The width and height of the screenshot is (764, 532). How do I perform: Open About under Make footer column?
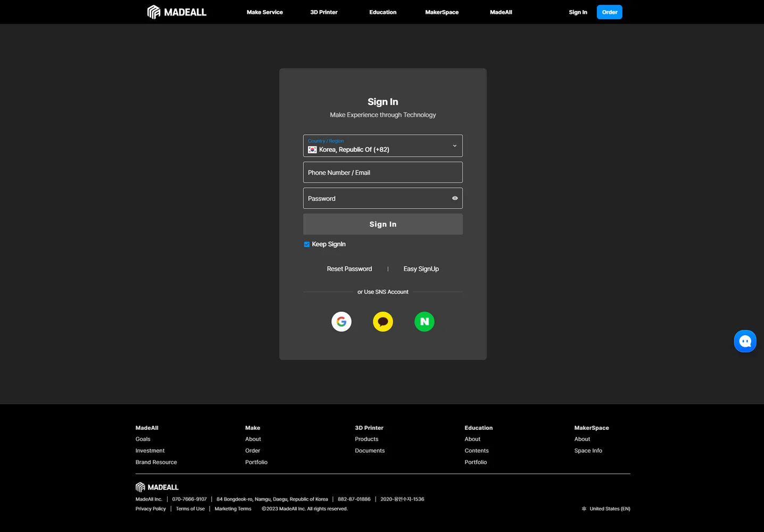point(253,439)
